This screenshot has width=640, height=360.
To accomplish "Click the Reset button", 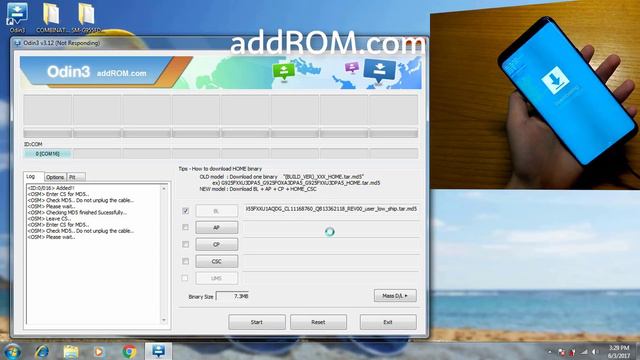I will pos(318,322).
